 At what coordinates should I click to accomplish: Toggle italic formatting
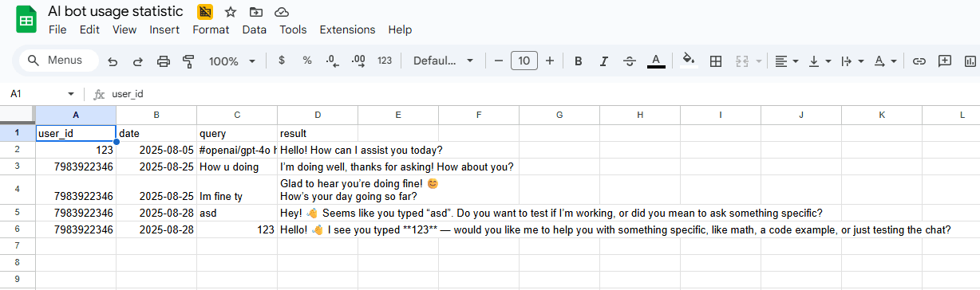(x=604, y=61)
